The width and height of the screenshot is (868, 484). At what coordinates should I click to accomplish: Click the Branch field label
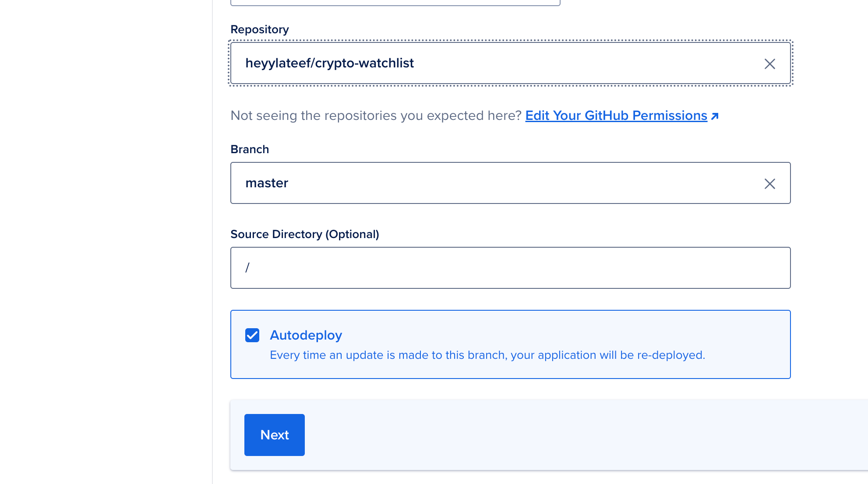[250, 149]
